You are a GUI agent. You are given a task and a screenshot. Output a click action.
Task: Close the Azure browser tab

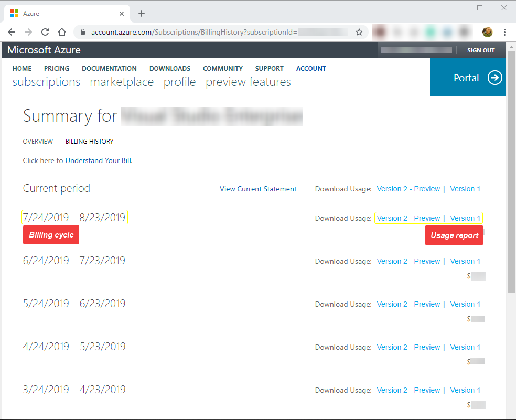tap(122, 14)
